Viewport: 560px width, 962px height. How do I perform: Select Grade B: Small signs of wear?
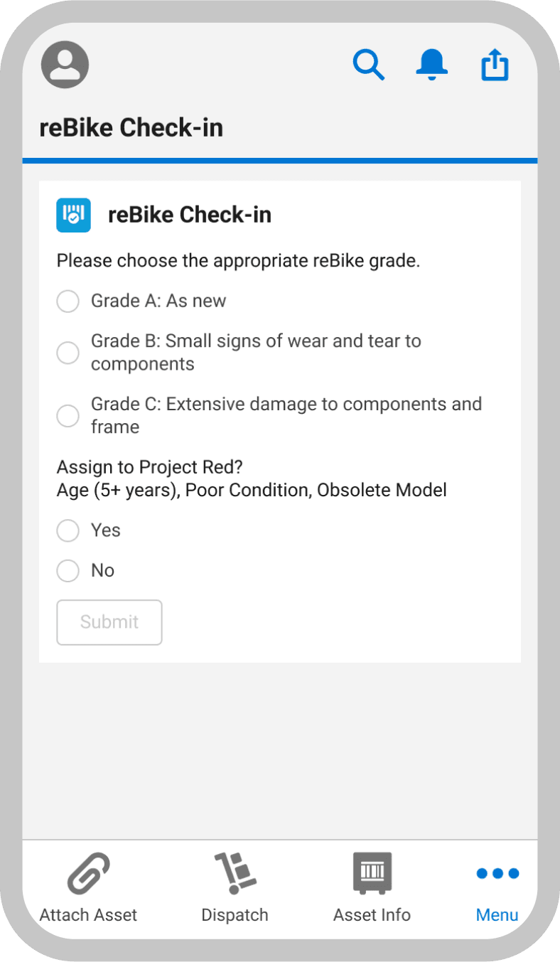pyautogui.click(x=68, y=353)
